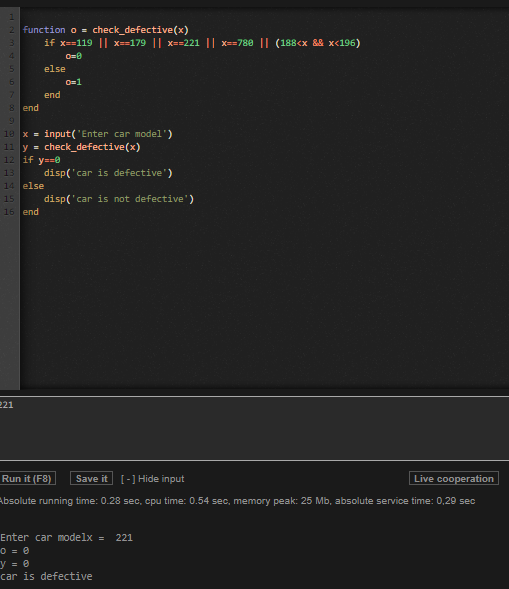Click line number 10 in gutter
This screenshot has width=509, height=589.
(x=9, y=134)
